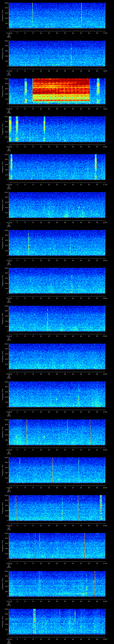
Task: Click the 6:28:00 start time label
Action: click(x=9, y=487)
